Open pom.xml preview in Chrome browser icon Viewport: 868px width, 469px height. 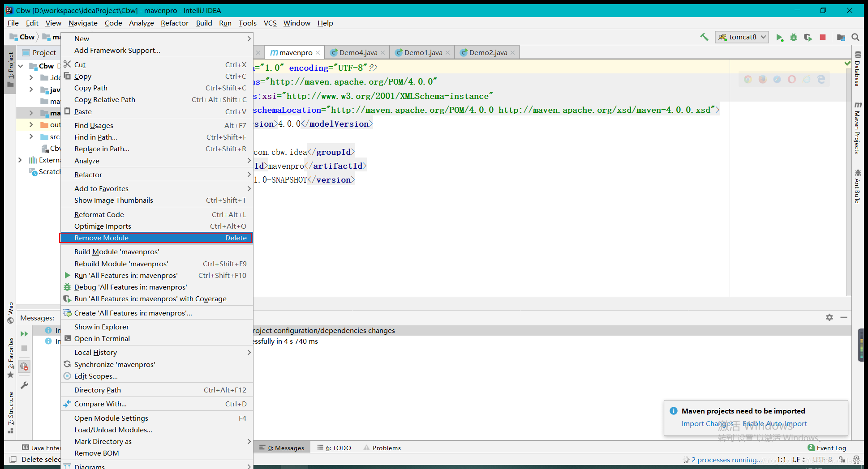(x=748, y=79)
